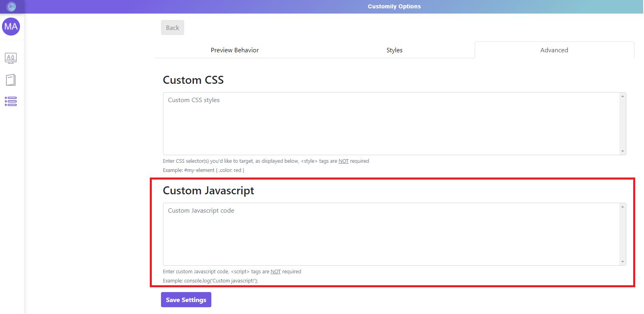Click the Custom CSS scrollbar track
Screen dimensions: 644x314
tap(622, 124)
